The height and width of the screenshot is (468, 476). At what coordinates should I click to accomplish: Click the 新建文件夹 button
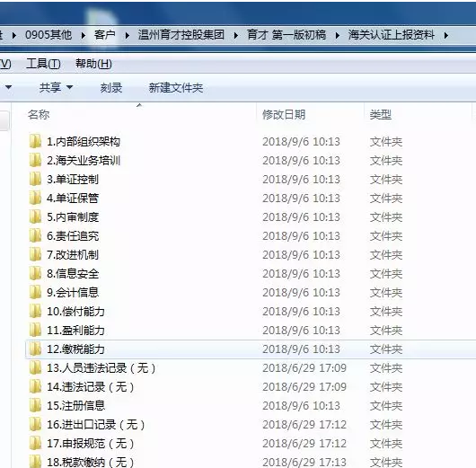(176, 88)
